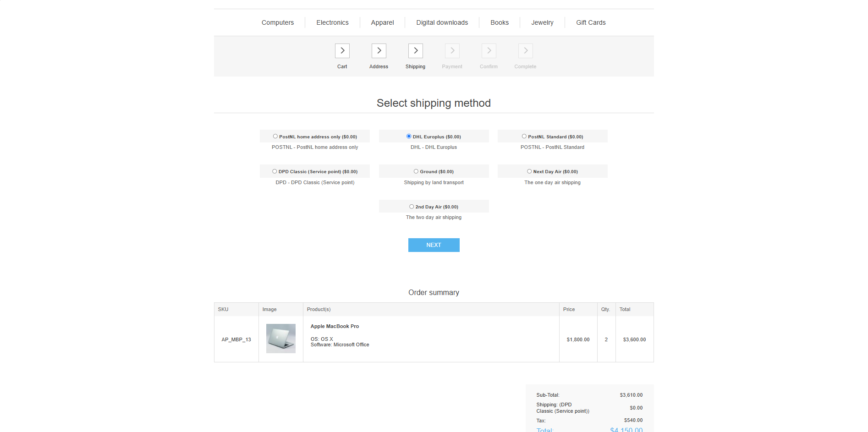
Task: Select DHL Europlus shipping option
Action: pos(409,137)
